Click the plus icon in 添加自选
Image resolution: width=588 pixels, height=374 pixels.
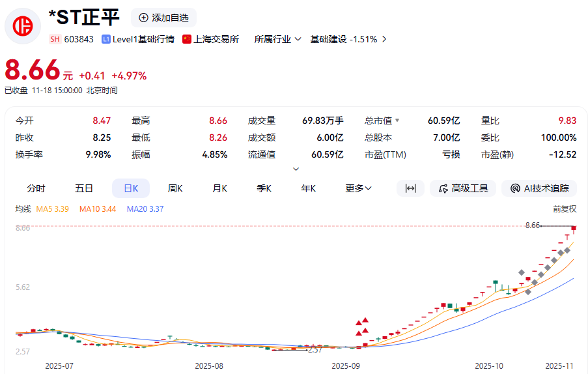143,18
